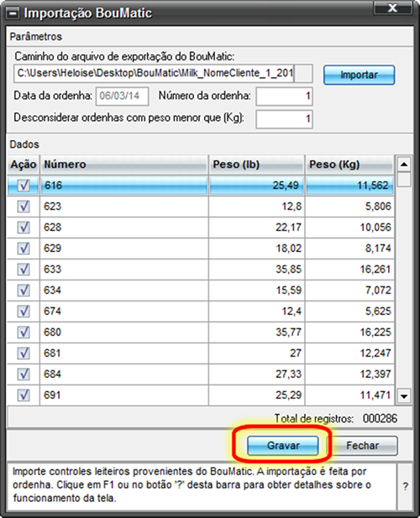Click Gravar to save the imported records
The width and height of the screenshot is (420, 518).
pyautogui.click(x=283, y=446)
